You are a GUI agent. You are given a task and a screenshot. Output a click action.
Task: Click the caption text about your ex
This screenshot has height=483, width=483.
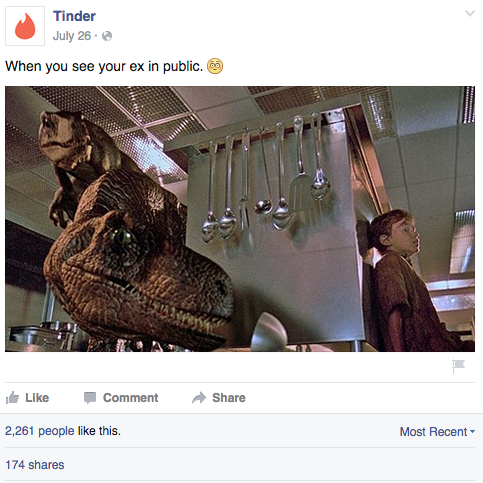point(104,66)
